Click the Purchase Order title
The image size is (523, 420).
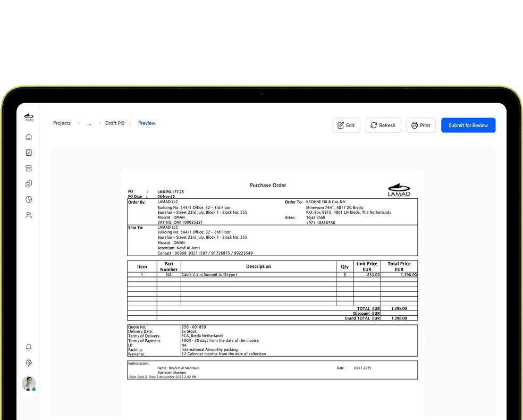(x=268, y=186)
